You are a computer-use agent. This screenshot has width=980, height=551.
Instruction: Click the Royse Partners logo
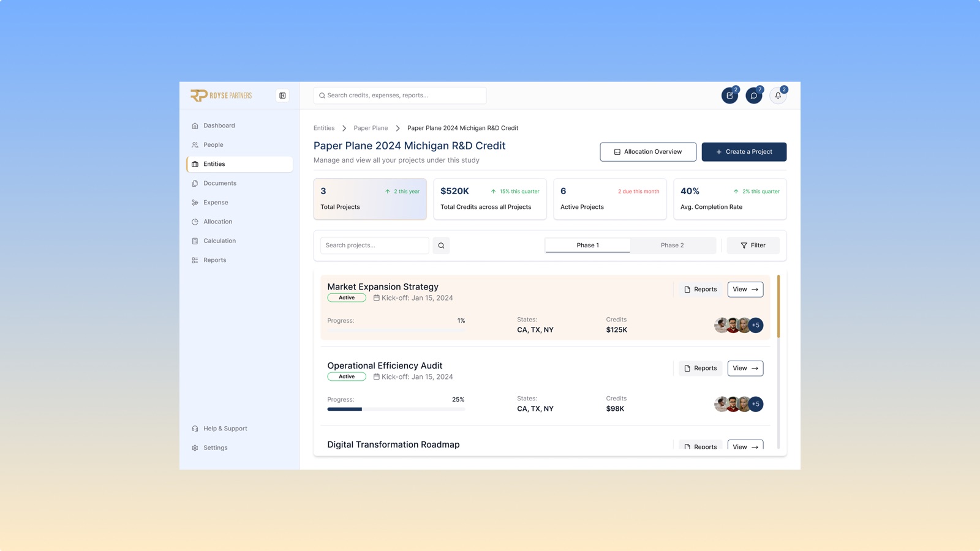pos(221,96)
